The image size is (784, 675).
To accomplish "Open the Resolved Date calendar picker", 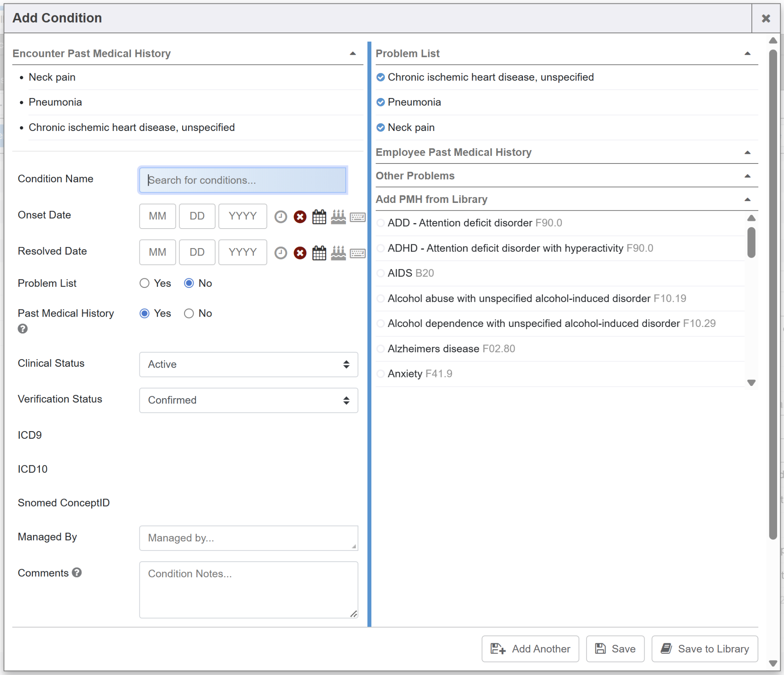I will [319, 253].
